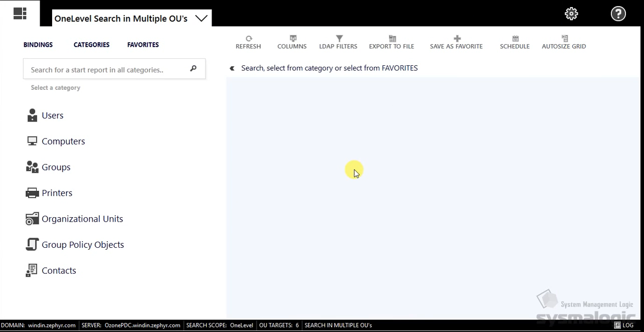644x332 pixels.
Task: Click the REFRESH text label
Action: [x=248, y=47]
